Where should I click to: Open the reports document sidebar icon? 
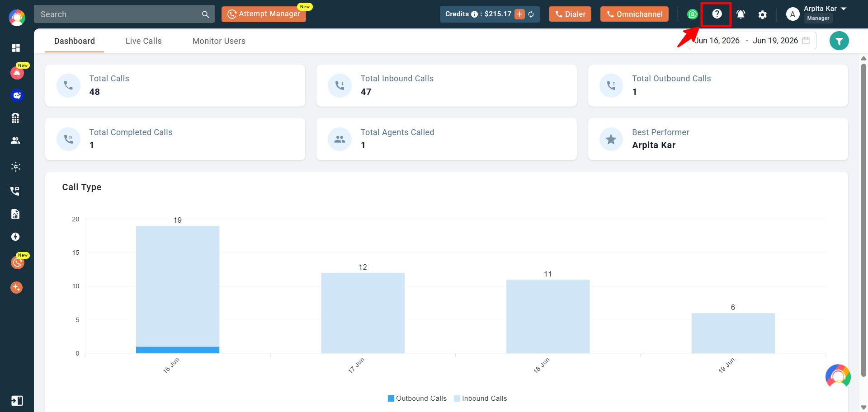pos(16,214)
